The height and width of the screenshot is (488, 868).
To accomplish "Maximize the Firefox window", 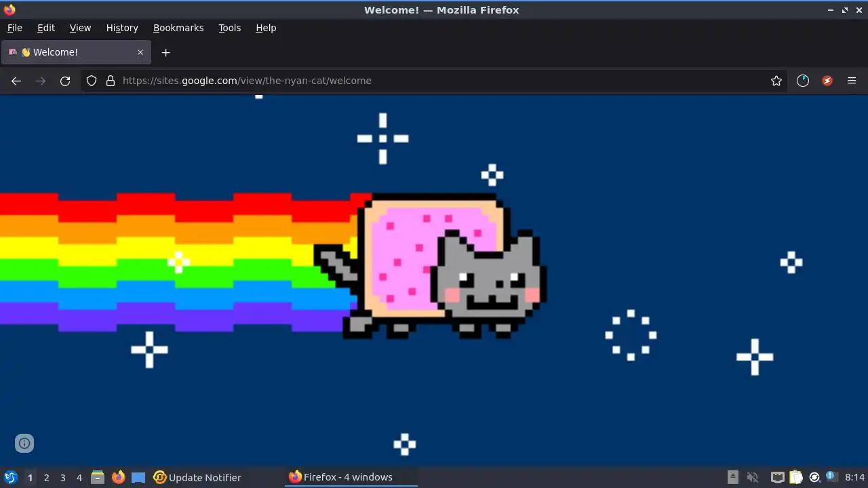I will 845,10.
